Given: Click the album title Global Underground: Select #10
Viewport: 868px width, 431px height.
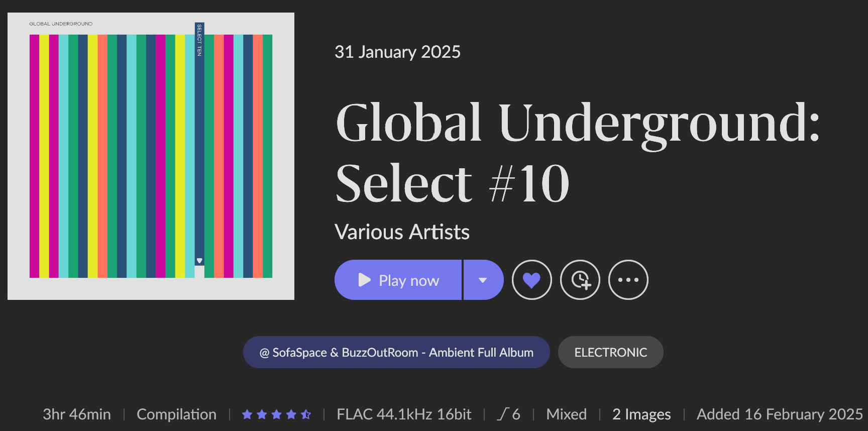Looking at the screenshot, I should (x=578, y=152).
